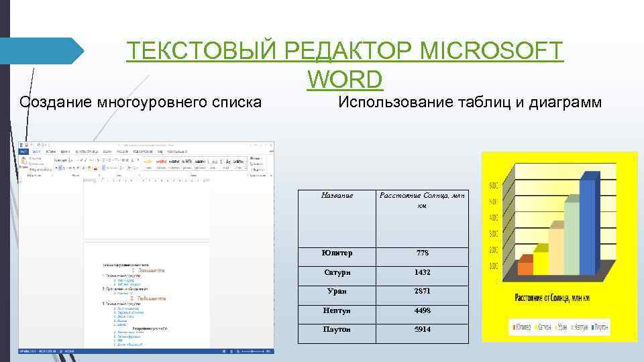This screenshot has width=644, height=362.
Task: Switch to the Home ribbon tab
Action: (x=37, y=152)
